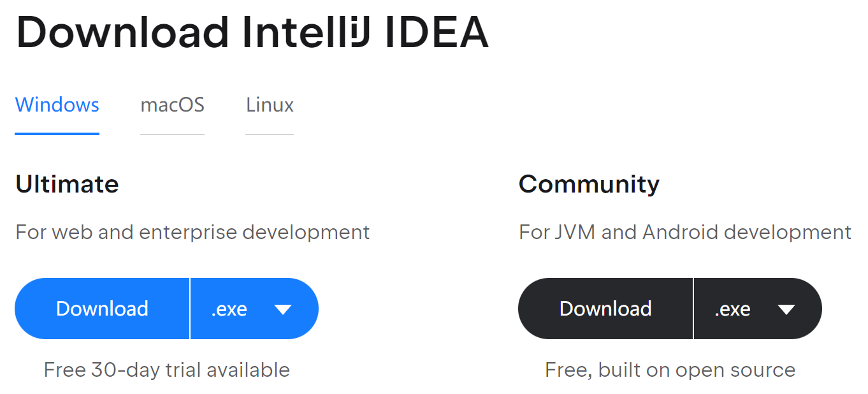Click the "Free 30-day trial available" note
This screenshot has height=394, width=868.
pyautogui.click(x=166, y=370)
